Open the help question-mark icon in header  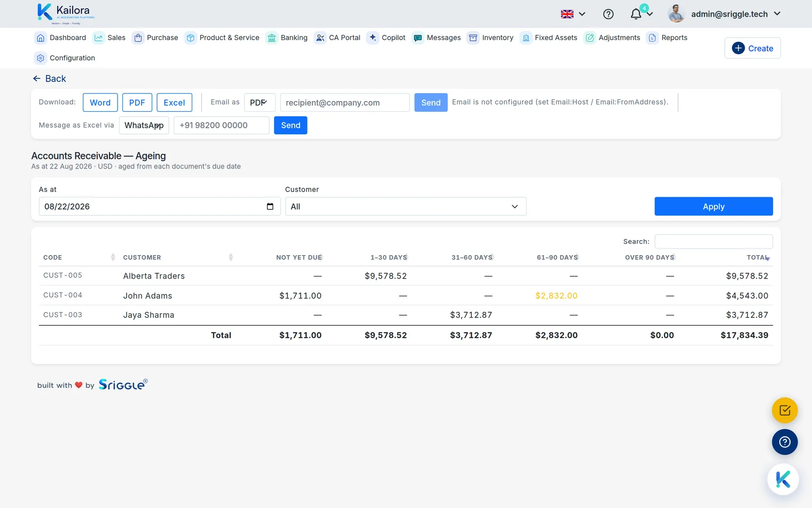click(608, 14)
